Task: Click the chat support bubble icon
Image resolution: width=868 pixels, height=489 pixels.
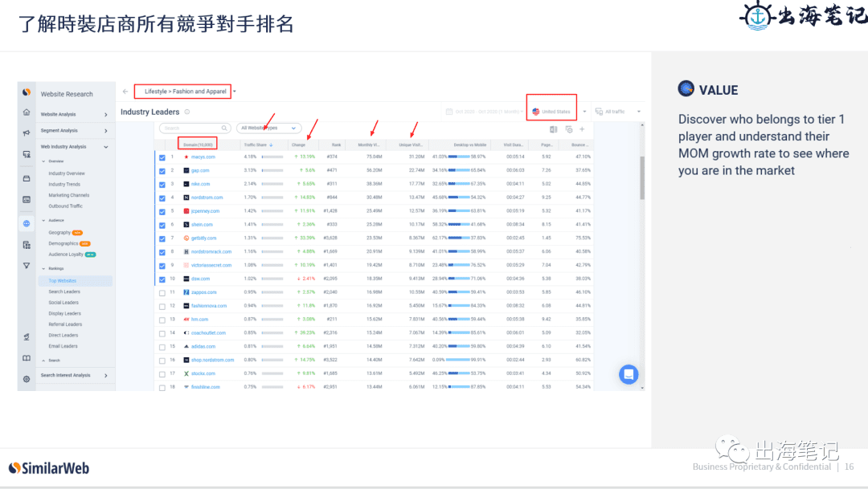Action: [x=628, y=374]
